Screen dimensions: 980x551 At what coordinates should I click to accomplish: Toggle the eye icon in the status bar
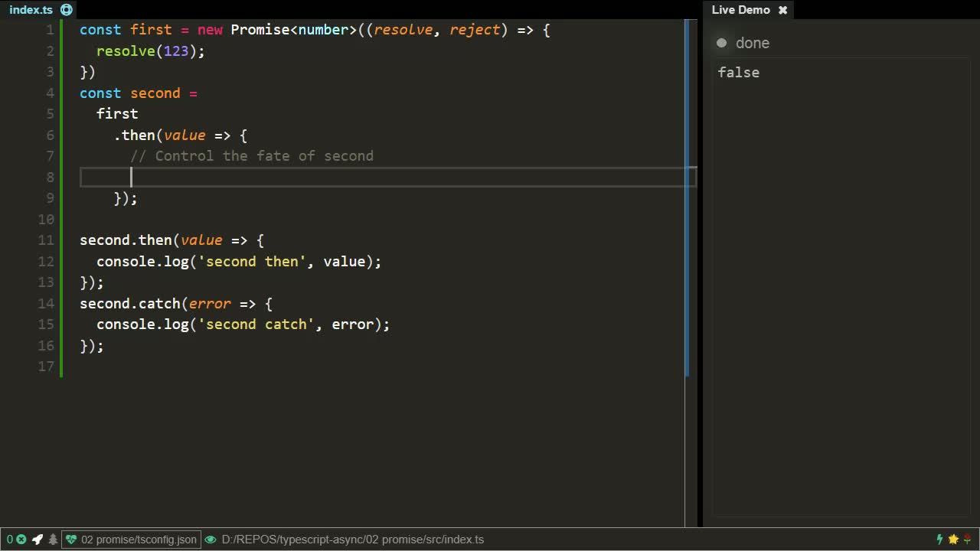point(211,540)
